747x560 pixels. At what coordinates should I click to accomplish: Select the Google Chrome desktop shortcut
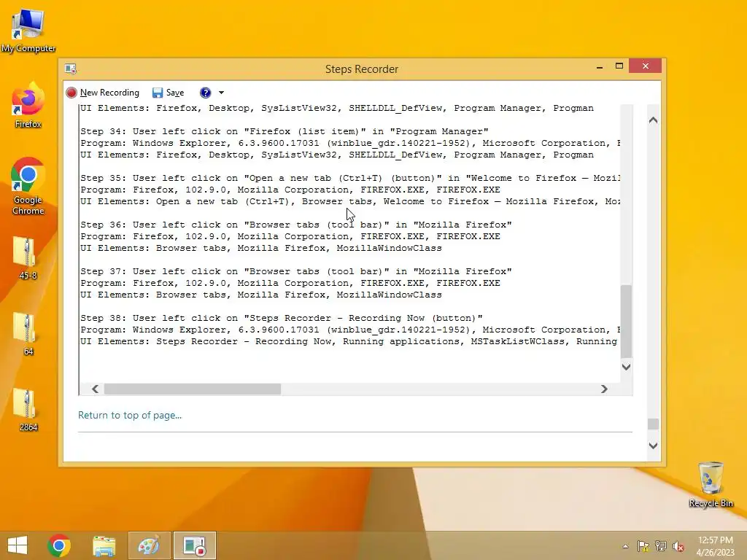coord(28,186)
